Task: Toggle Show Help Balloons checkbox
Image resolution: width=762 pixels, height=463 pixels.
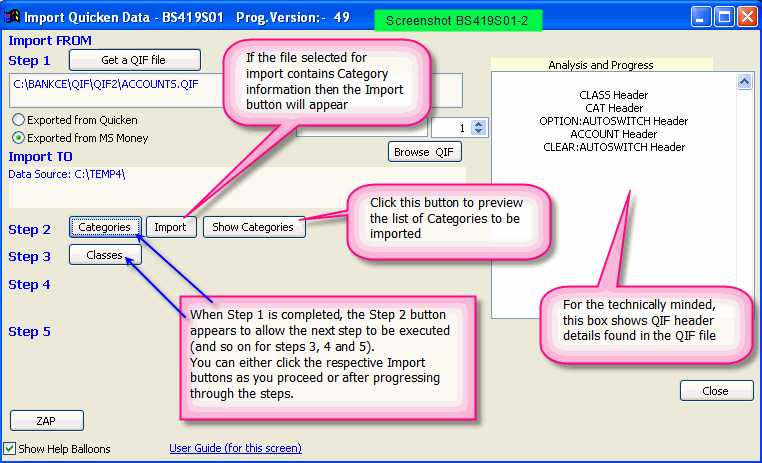Action: [x=10, y=448]
